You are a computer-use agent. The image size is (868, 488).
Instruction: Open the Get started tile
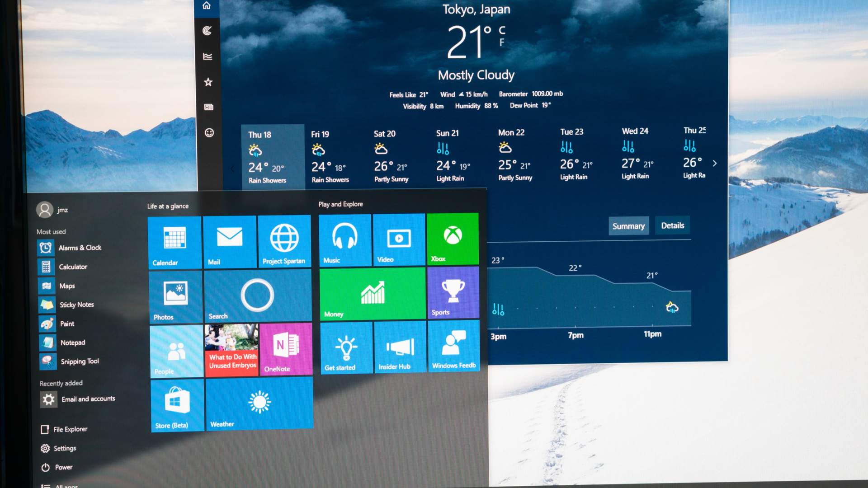click(346, 347)
